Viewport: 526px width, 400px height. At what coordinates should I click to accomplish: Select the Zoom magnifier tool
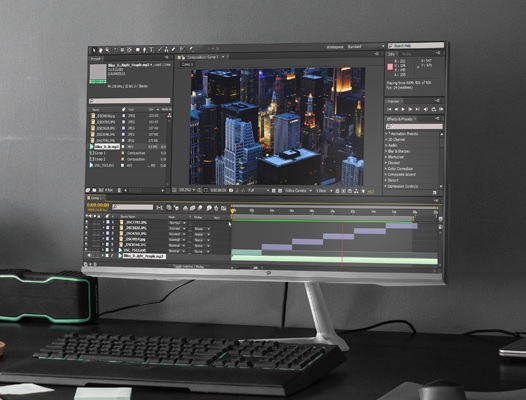click(107, 50)
